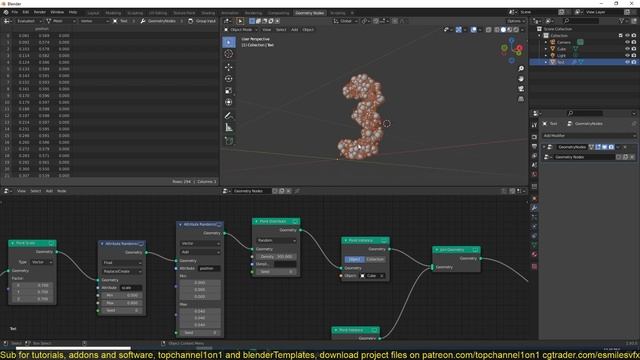Open the Render properties tab icon
Image resolution: width=640 pixels, height=360 pixels.
coord(534,137)
